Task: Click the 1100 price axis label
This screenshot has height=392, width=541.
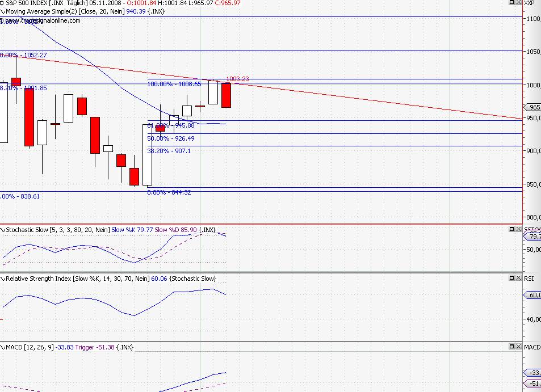Action: (534, 19)
